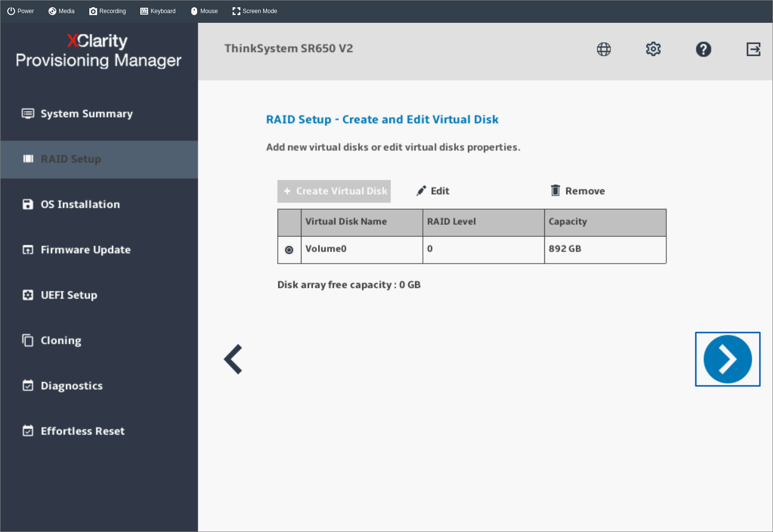Click the exit icon in header

coord(753,49)
